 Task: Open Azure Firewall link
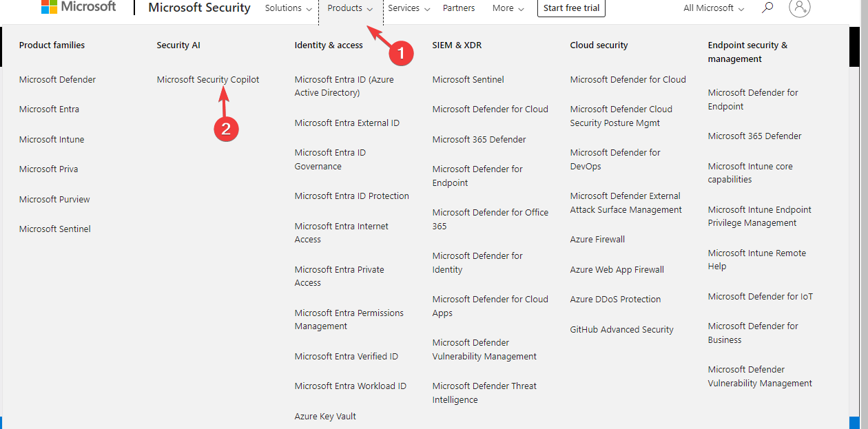coord(598,240)
